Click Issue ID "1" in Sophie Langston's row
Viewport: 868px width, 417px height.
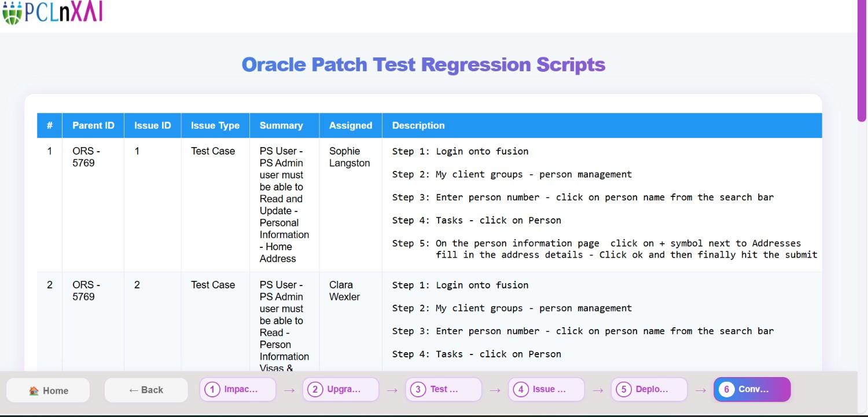[x=137, y=151]
